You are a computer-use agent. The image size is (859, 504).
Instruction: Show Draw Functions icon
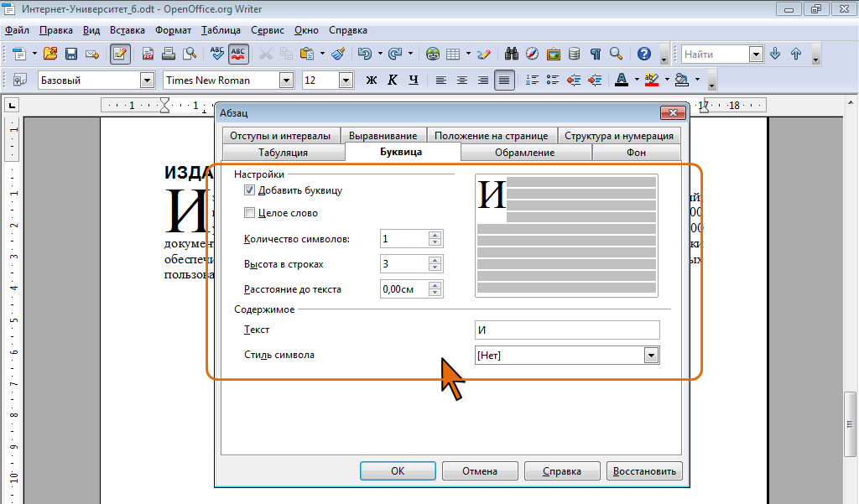(x=483, y=54)
